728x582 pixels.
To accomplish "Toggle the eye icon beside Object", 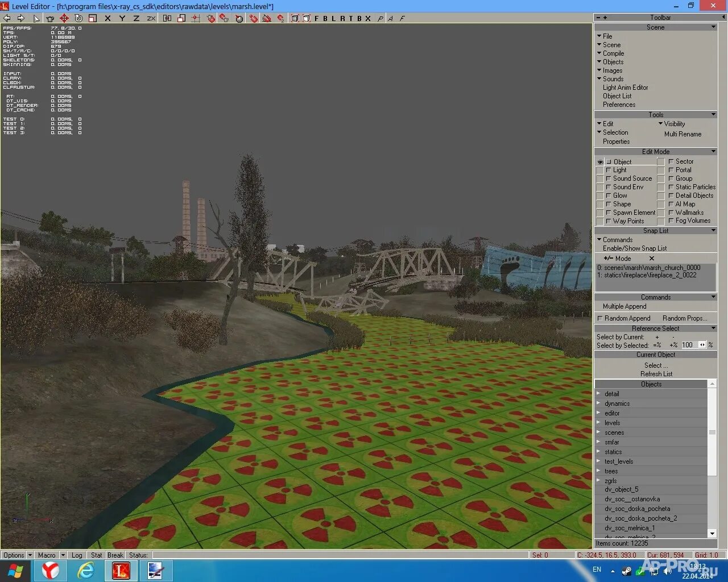I will tap(600, 162).
